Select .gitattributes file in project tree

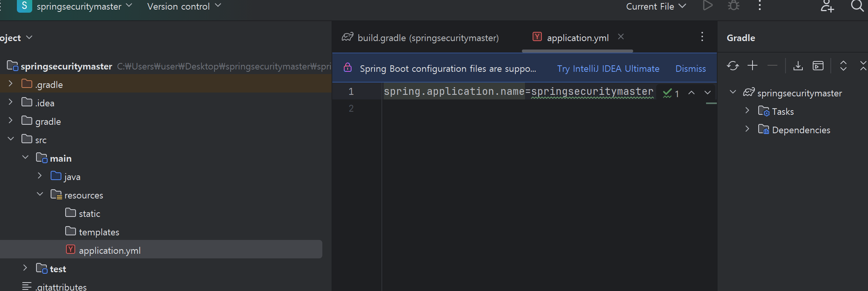(x=61, y=287)
